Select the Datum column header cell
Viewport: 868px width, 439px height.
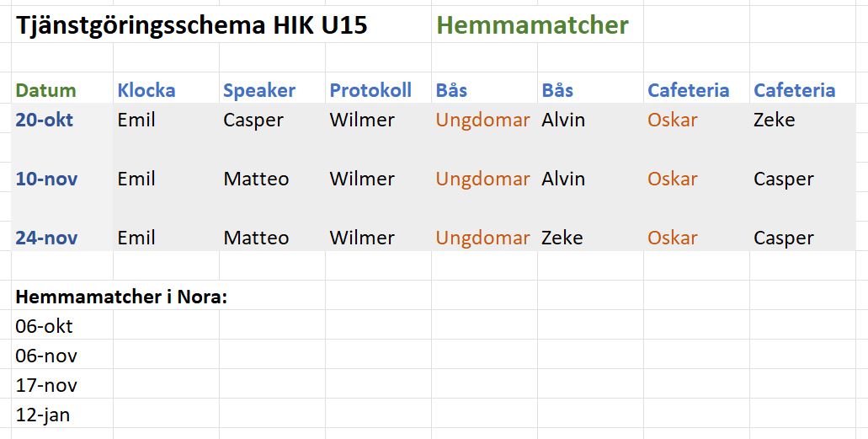click(46, 90)
